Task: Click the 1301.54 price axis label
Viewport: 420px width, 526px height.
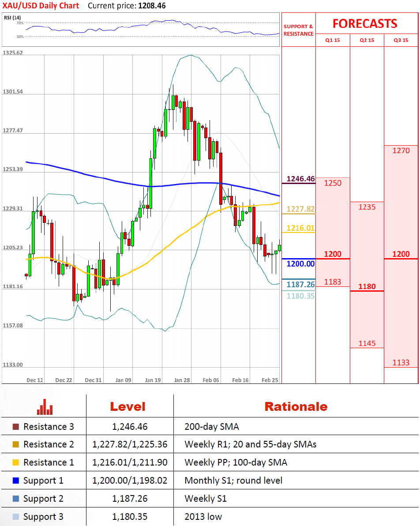Action: pos(13,92)
